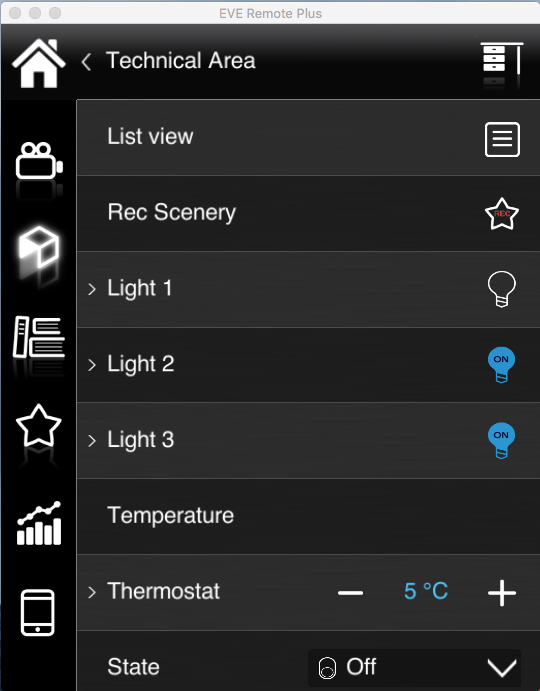
Task: Decrease thermostat temperature with minus
Action: 350,593
